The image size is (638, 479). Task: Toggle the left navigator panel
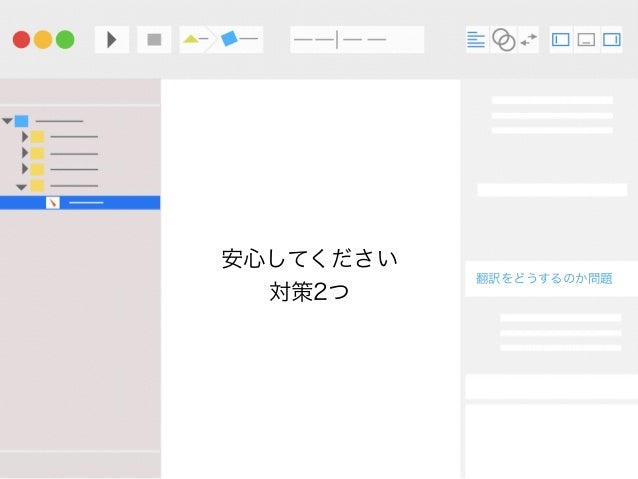[x=561, y=40]
